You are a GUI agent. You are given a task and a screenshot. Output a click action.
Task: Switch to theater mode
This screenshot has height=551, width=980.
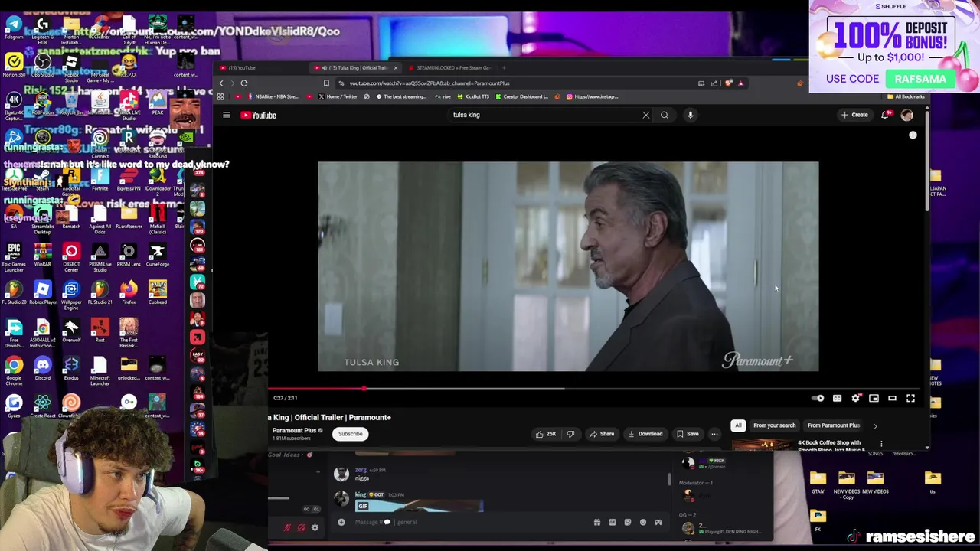892,398
